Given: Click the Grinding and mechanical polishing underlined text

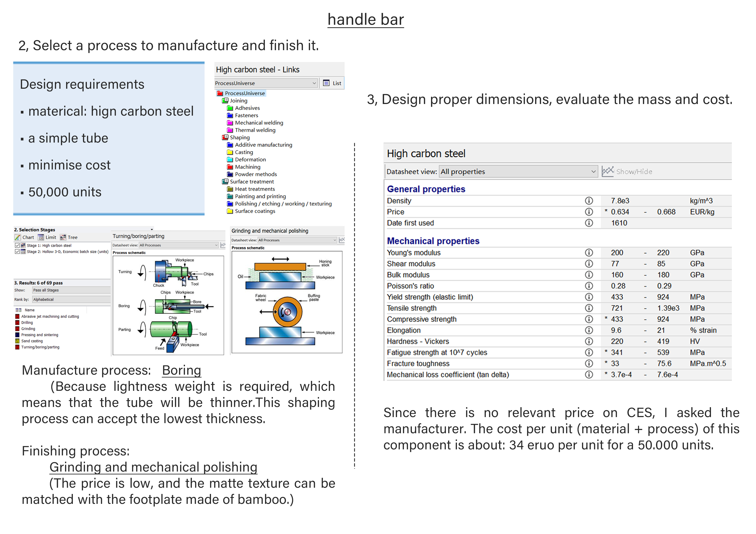Looking at the screenshot, I should click(153, 467).
